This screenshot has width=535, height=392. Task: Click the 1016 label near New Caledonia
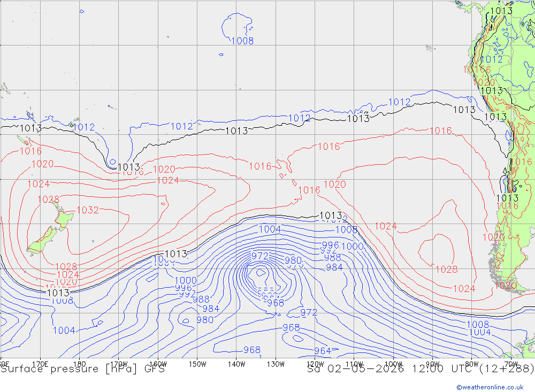click(30, 151)
